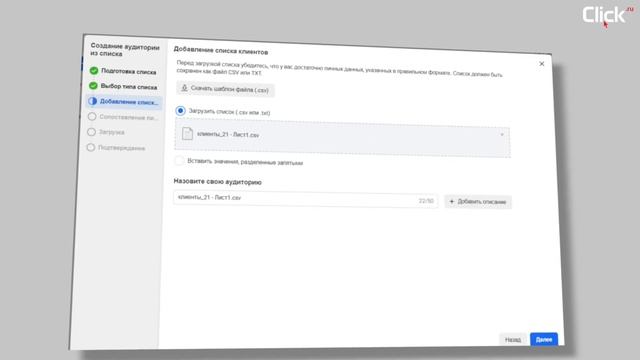Image resolution: width=640 pixels, height=360 pixels.
Task: Click the green checkmark beside 'Выбор типа списка'
Action: click(x=93, y=86)
